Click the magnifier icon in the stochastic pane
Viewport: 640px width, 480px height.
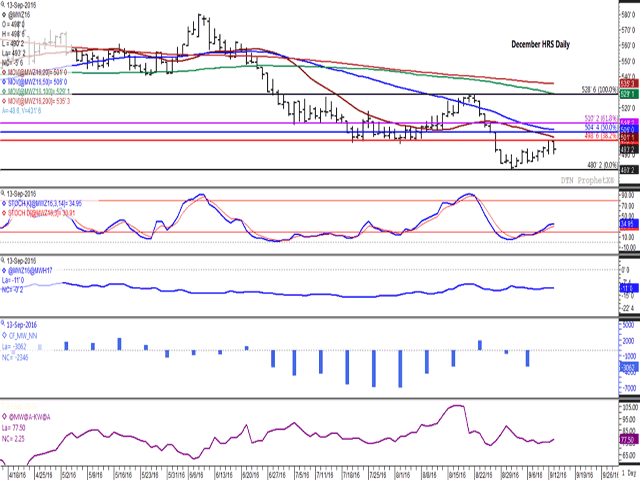(3, 193)
